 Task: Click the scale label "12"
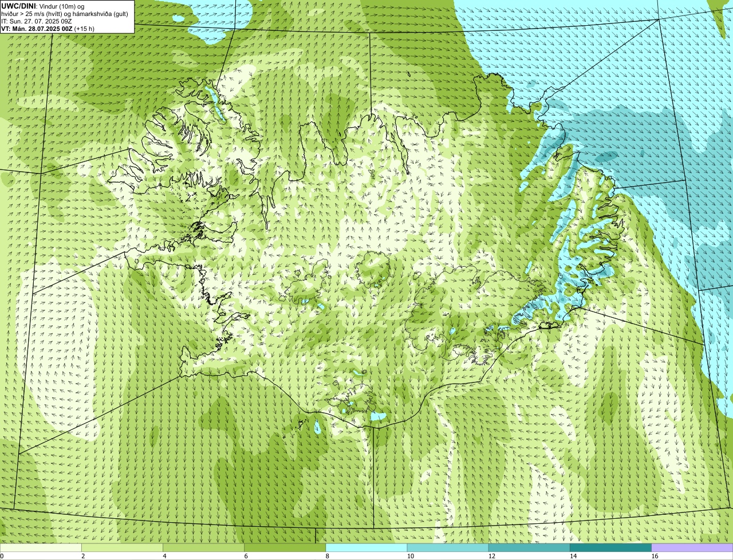[x=492, y=556]
